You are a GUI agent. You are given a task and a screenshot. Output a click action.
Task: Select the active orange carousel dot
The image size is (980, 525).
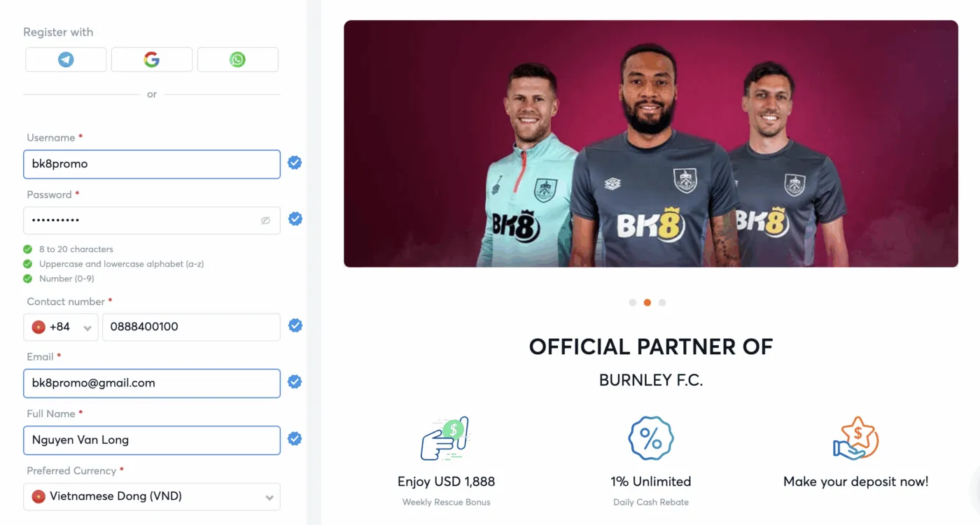647,303
